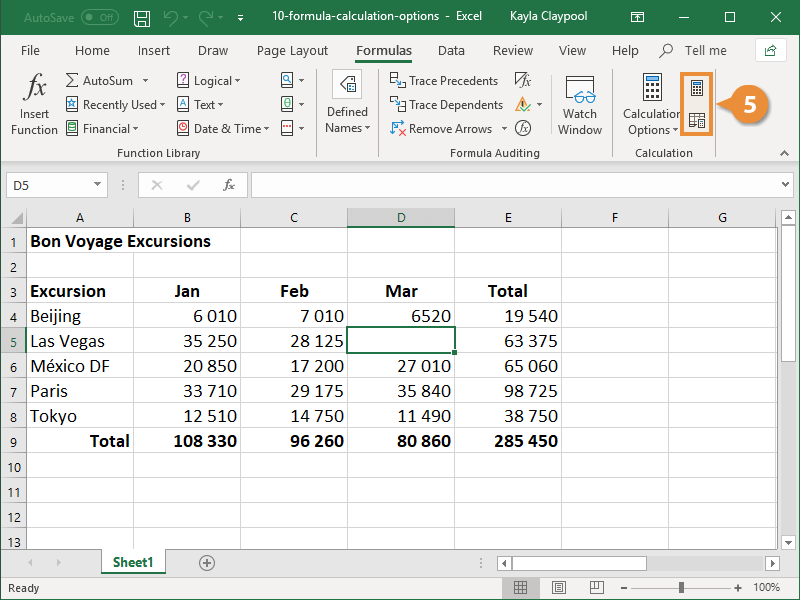
Task: Click the Calculate Now icon
Action: pos(696,88)
